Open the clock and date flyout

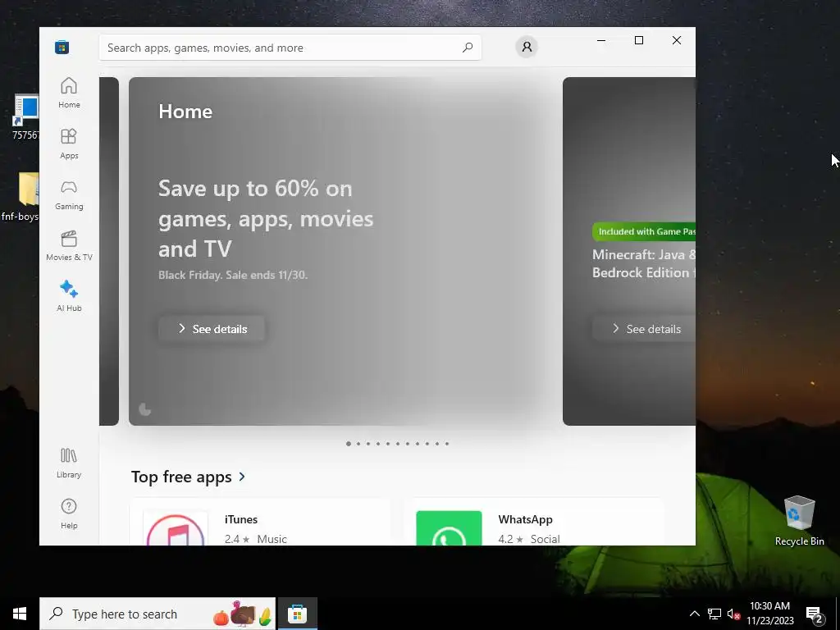(x=769, y=614)
